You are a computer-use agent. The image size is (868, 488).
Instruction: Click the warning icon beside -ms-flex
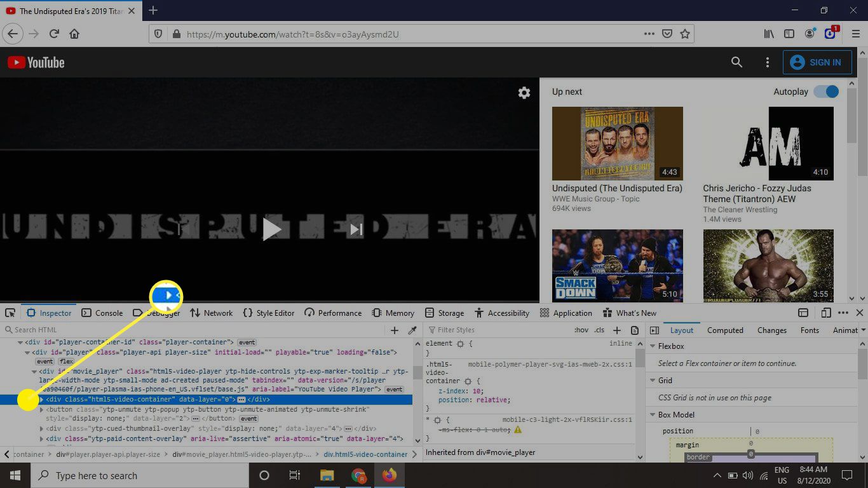pos(517,430)
